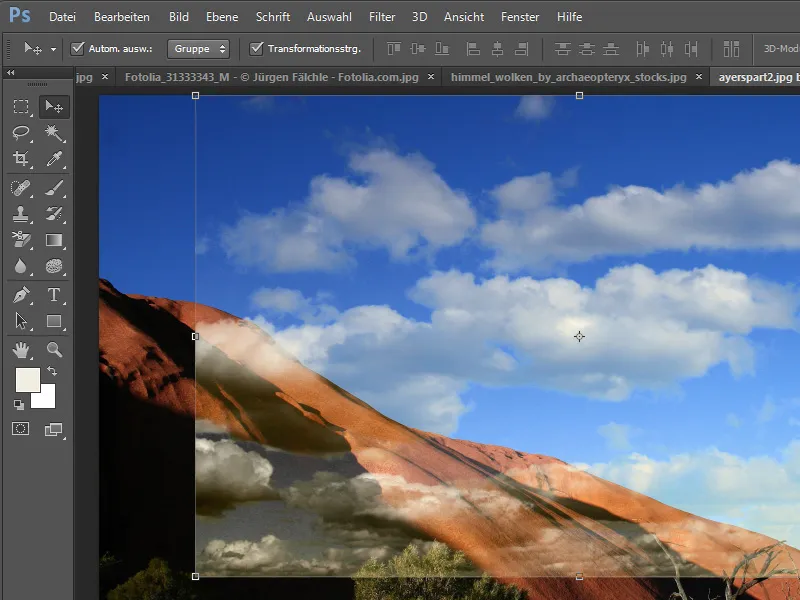Screen dimensions: 800x600
Task: Align right edges
Action: pos(521,49)
